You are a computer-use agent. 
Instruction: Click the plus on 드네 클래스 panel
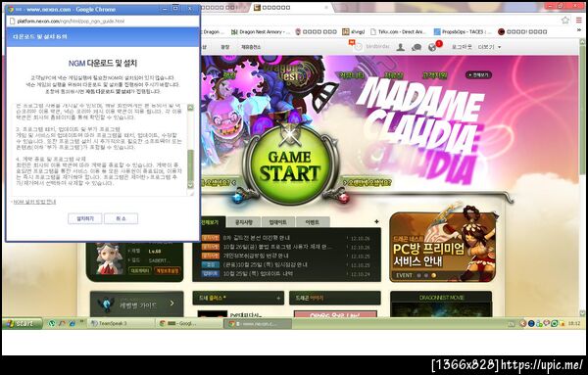tap(278, 299)
